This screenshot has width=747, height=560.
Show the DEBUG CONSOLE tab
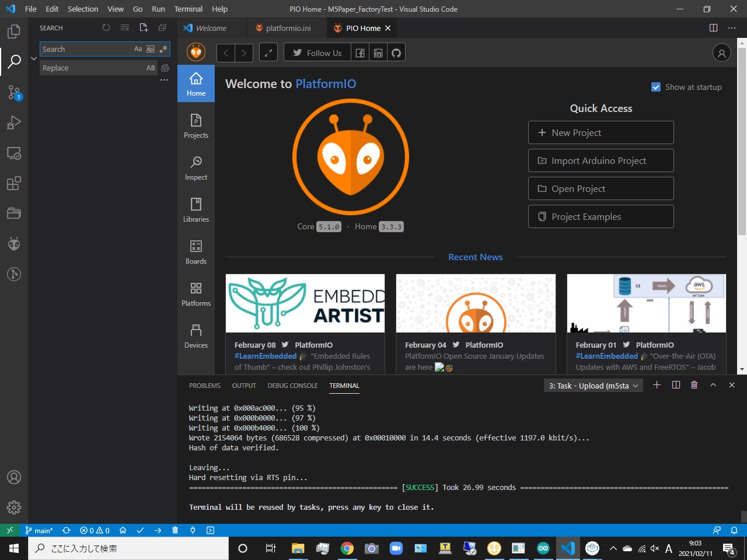coord(292,386)
